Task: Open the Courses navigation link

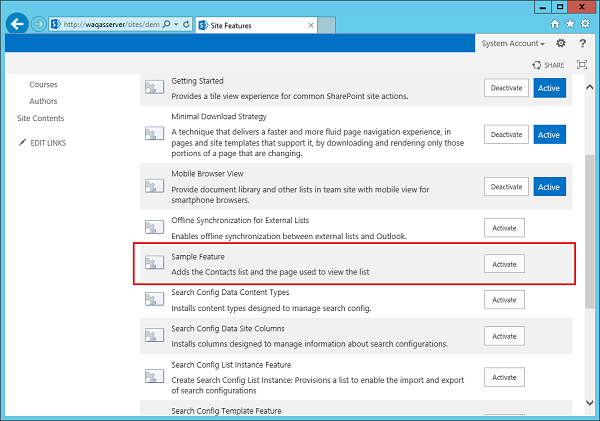Action: (43, 85)
